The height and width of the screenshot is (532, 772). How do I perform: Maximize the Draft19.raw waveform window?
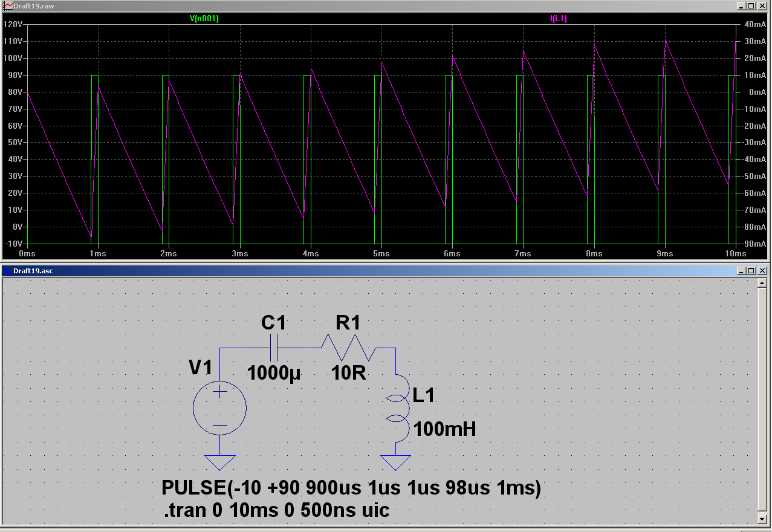(x=751, y=5)
